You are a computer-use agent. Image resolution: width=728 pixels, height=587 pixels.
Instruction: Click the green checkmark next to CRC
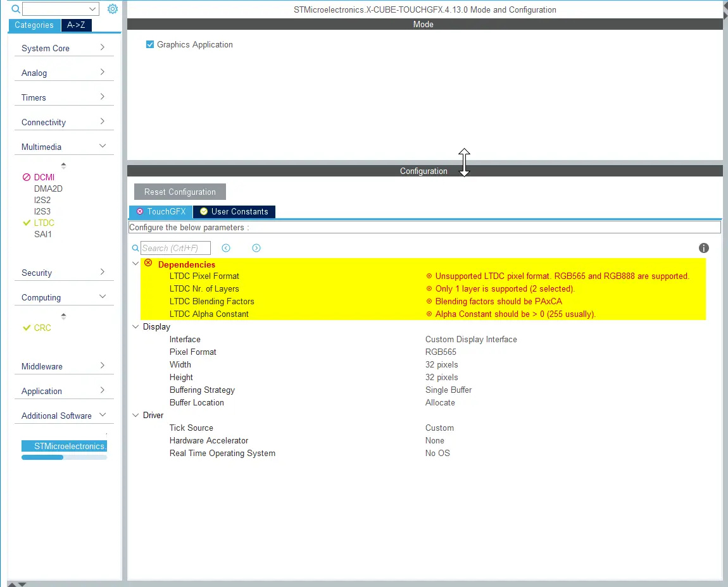pos(27,328)
